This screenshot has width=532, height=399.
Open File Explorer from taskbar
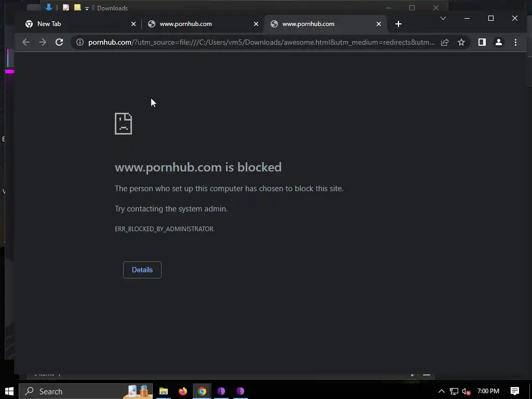click(164, 391)
